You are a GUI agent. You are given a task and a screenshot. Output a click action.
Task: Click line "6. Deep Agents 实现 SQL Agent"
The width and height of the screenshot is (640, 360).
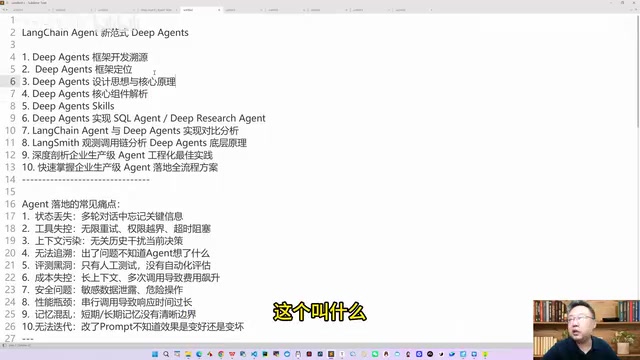(x=144, y=118)
